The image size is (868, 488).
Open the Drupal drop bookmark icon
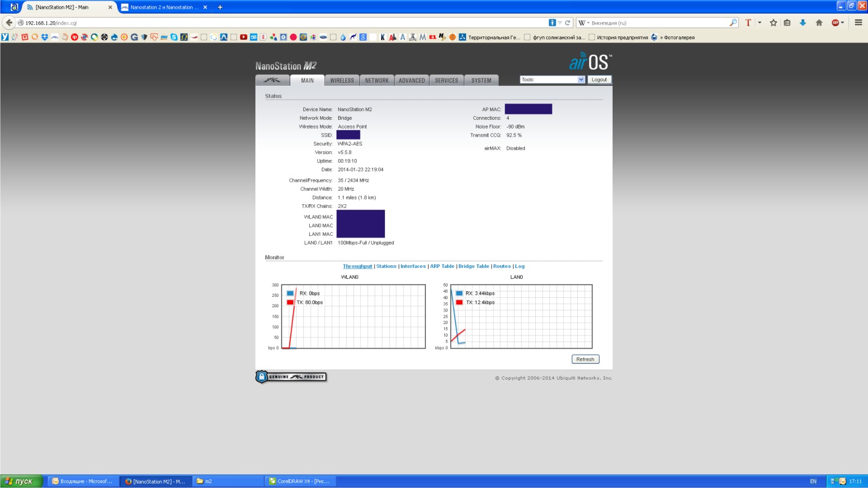pos(114,37)
